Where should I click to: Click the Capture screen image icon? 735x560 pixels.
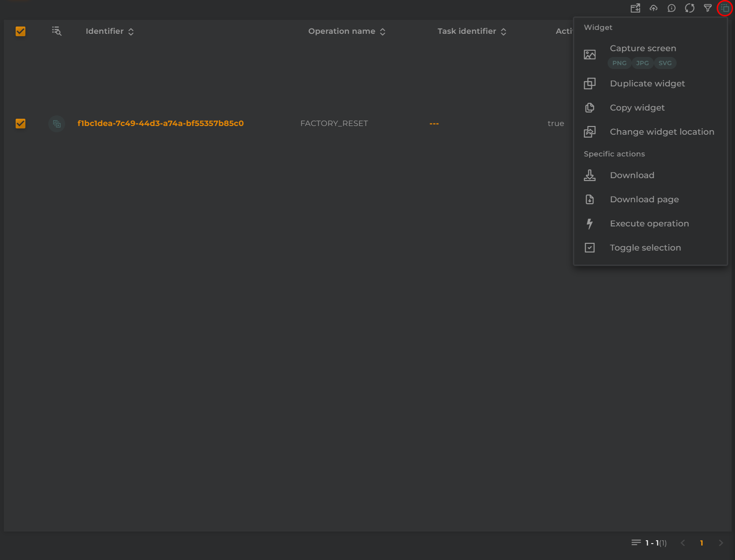(590, 55)
